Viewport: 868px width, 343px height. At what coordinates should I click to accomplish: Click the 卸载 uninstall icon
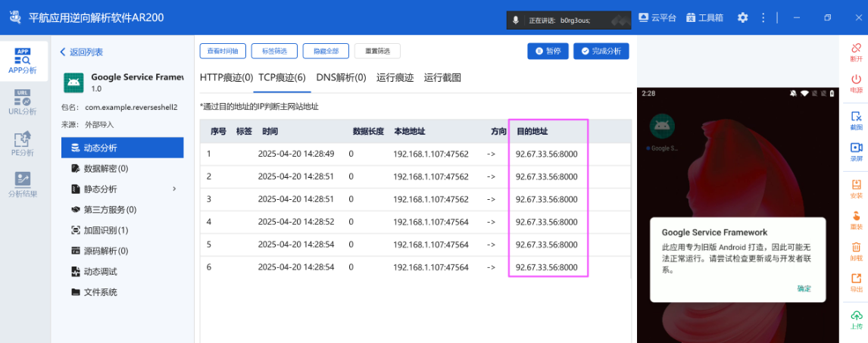tap(856, 251)
